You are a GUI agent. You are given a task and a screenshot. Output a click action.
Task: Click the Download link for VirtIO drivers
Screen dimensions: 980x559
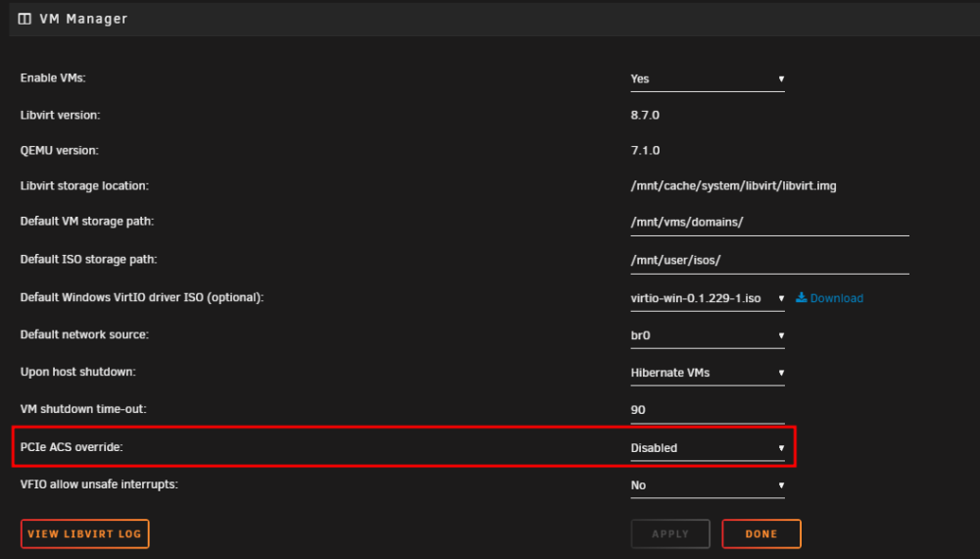pyautogui.click(x=836, y=298)
